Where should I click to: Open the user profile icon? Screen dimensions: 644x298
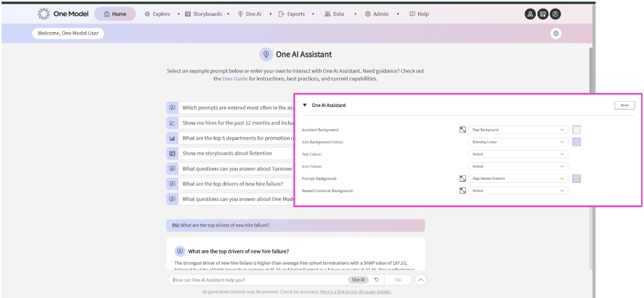[x=555, y=14]
